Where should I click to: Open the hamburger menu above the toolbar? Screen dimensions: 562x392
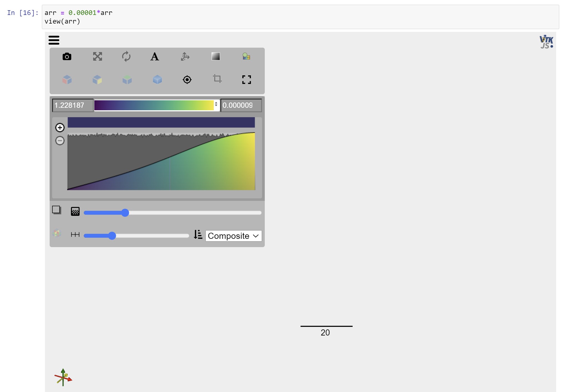(x=54, y=40)
